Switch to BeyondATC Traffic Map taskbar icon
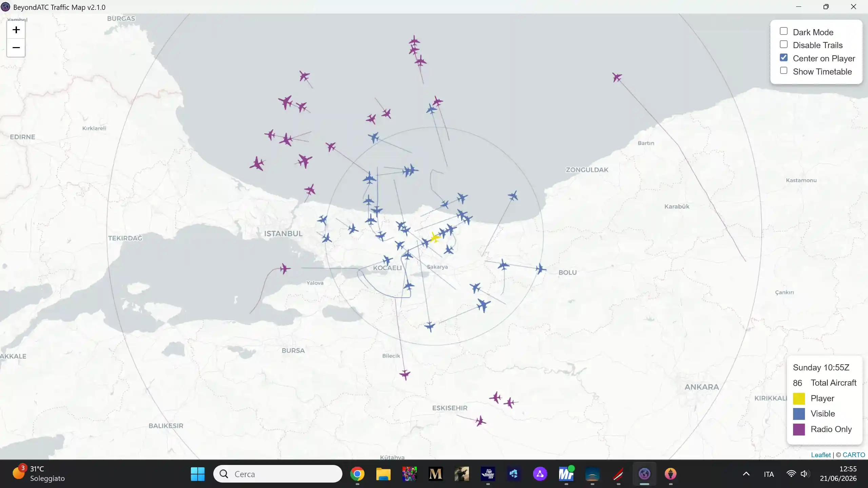The width and height of the screenshot is (868, 488). (644, 474)
